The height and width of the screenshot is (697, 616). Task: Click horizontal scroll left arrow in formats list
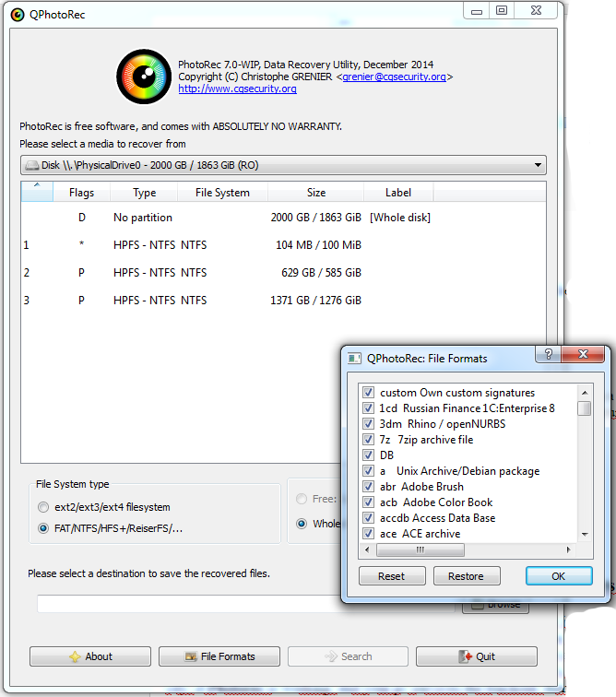coord(367,549)
